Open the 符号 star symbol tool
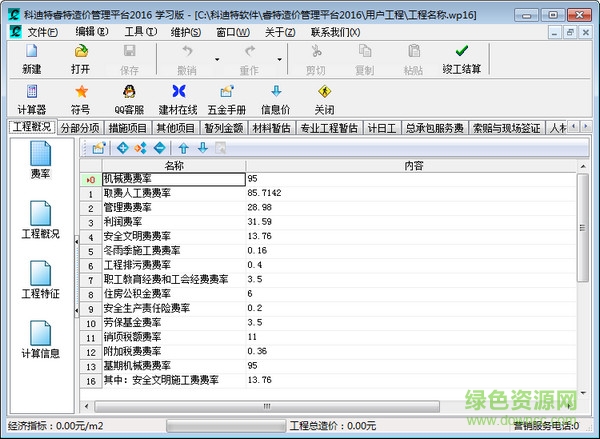This screenshot has height=439, width=600. click(81, 91)
